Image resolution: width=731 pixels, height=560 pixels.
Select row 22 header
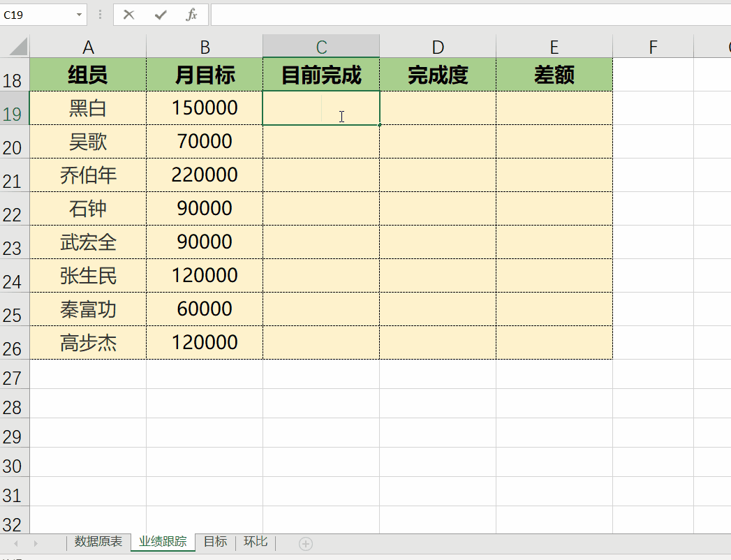15,209
